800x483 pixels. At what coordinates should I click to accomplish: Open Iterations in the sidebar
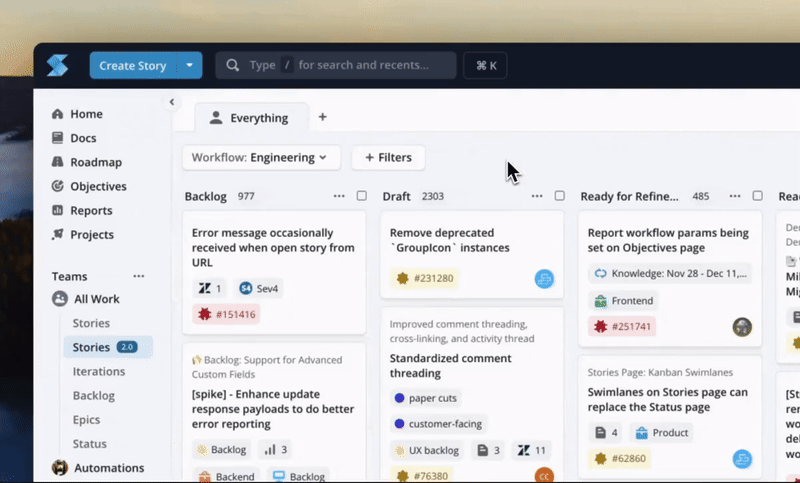point(98,371)
